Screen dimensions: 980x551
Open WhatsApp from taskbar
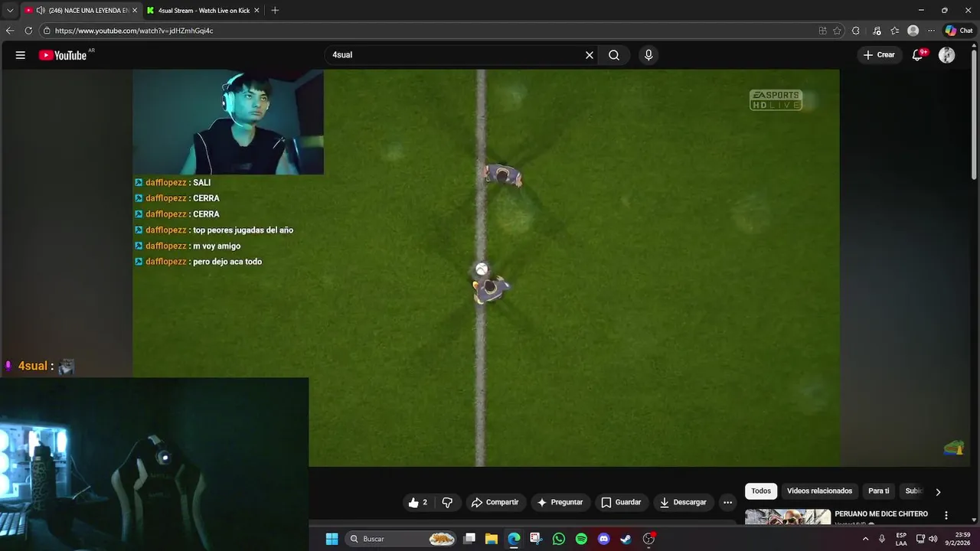point(559,539)
